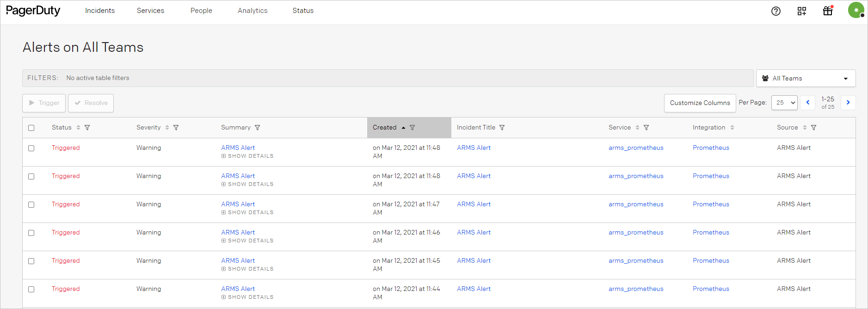This screenshot has height=309, width=868.
Task: Click the Alerts on All Teams heading
Action: [x=83, y=47]
